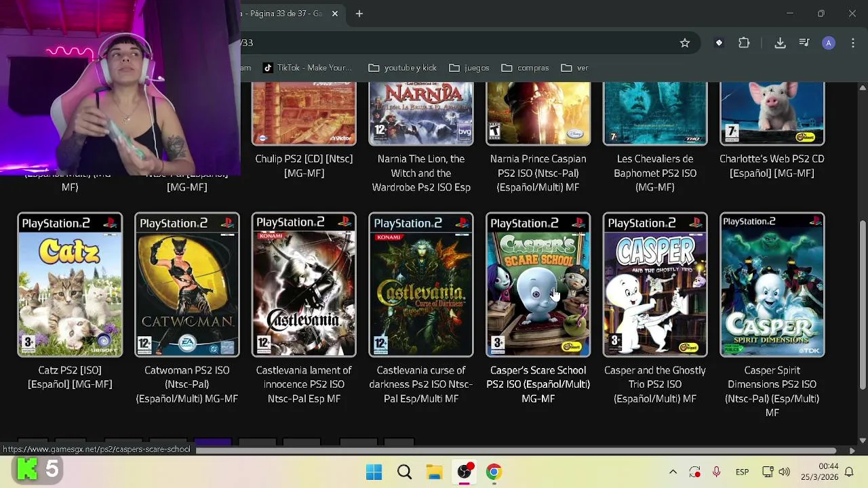Click Castlevania curse of darkness title link
This screenshot has width=868, height=488.
pyautogui.click(x=421, y=384)
